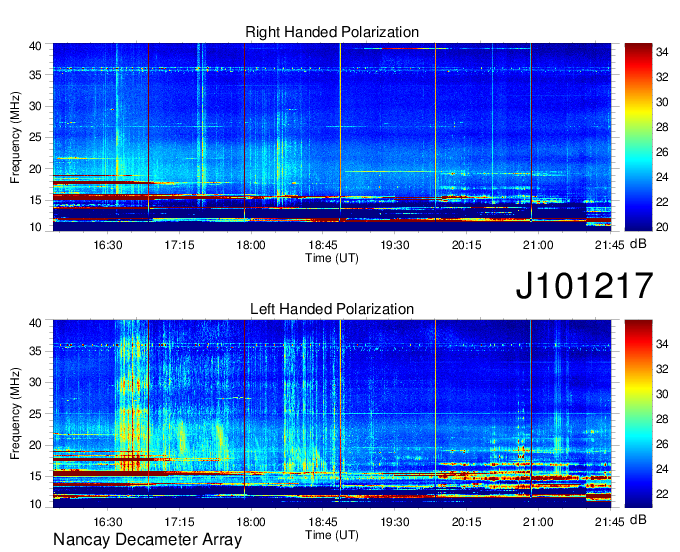680x552 pixels.
Task: Click the 15 MHz tick on Right Handed plot
Action: tap(36, 200)
